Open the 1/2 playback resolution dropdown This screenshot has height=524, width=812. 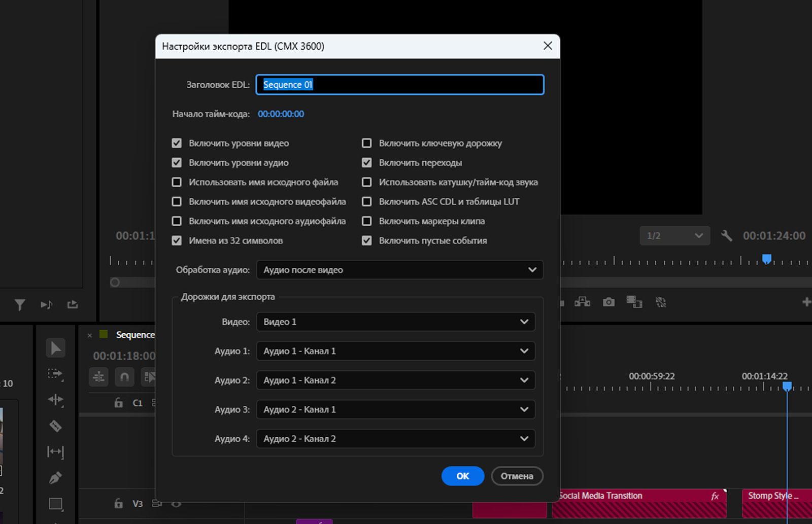tap(674, 236)
